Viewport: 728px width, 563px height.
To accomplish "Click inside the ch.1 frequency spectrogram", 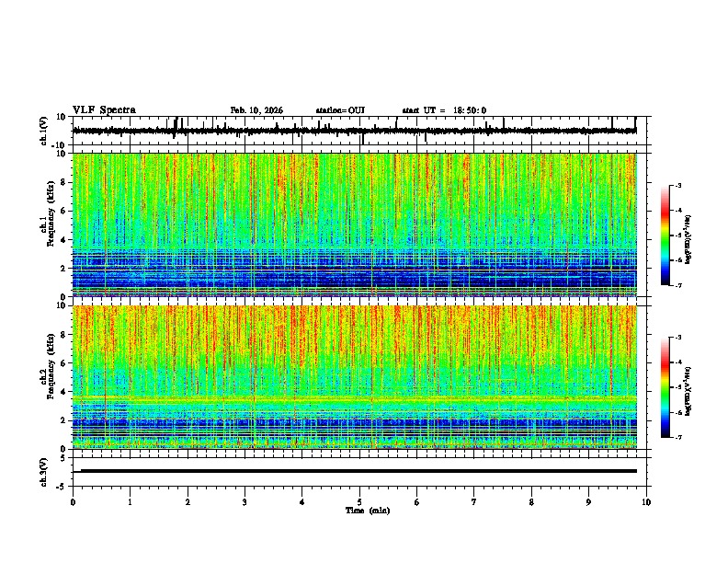I will coord(355,224).
